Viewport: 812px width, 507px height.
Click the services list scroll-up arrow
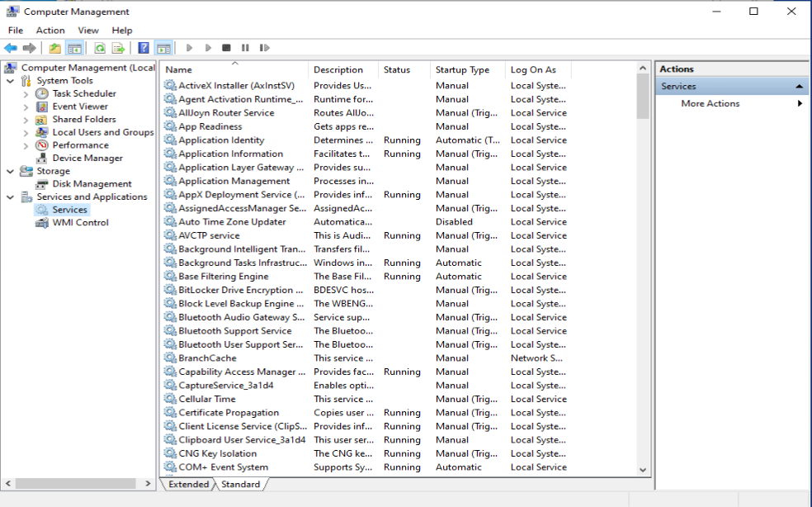click(x=643, y=68)
